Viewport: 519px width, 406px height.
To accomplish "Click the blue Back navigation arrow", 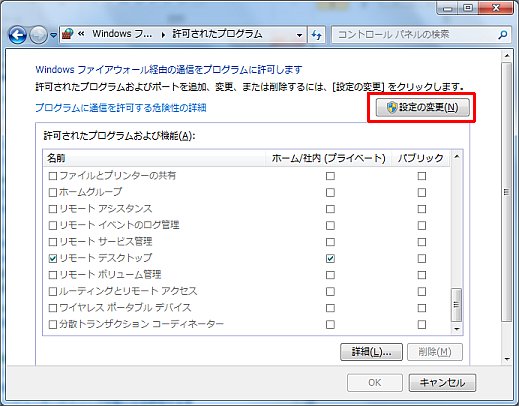I will 17,35.
